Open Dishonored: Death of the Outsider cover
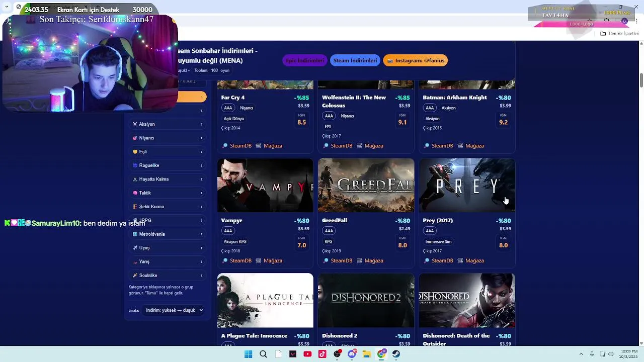Viewport: 644px width, 362px height. pyautogui.click(x=467, y=300)
